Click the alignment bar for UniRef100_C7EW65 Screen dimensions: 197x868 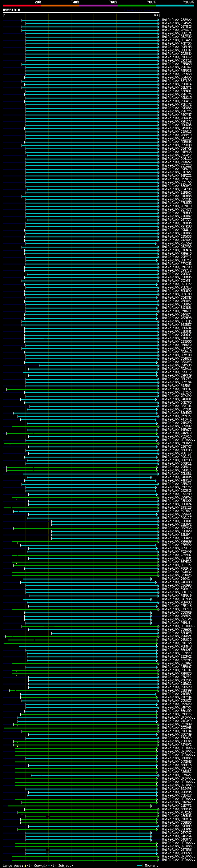click(90, 64)
